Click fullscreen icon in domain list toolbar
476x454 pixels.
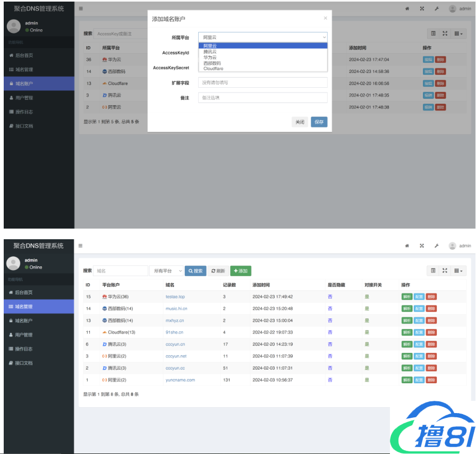pos(445,271)
